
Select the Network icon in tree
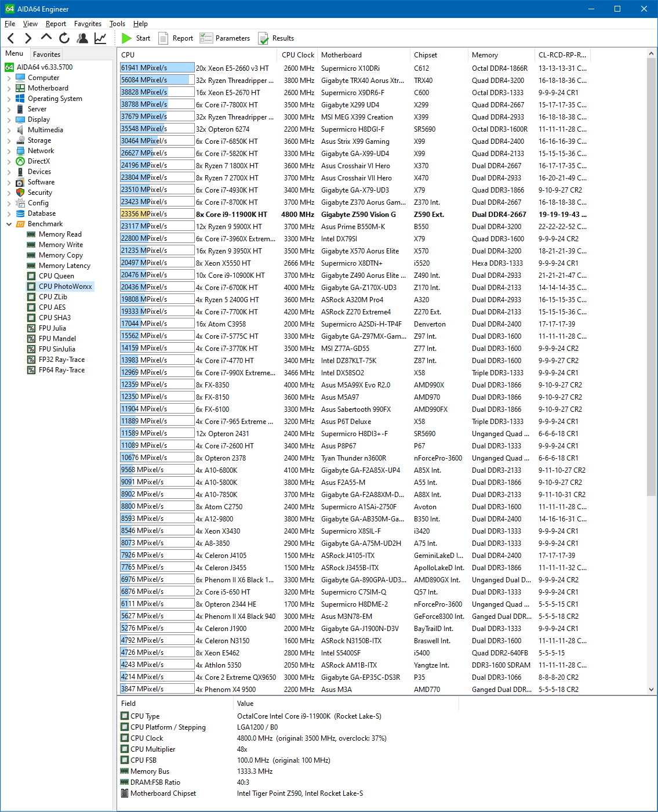(20, 151)
